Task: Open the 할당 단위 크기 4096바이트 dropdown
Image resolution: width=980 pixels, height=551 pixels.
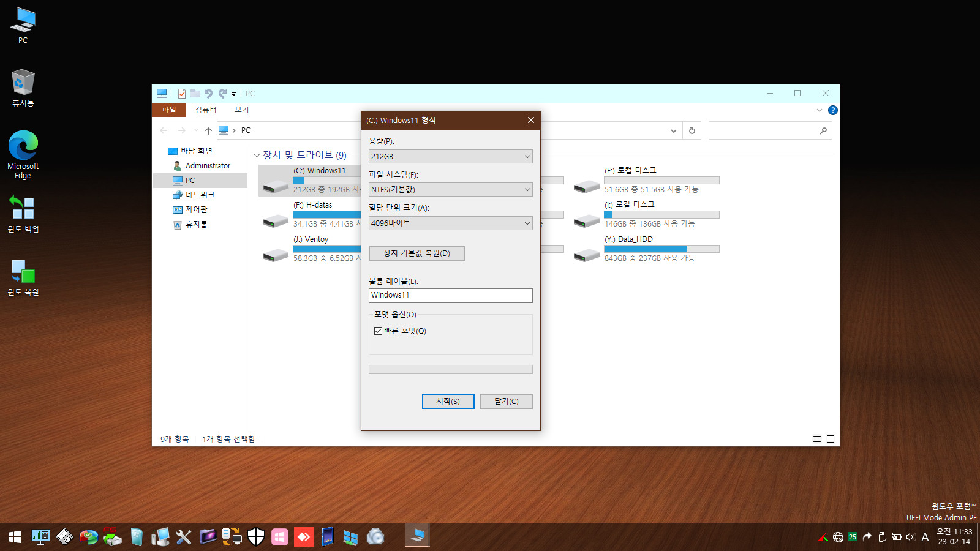Action: (451, 223)
